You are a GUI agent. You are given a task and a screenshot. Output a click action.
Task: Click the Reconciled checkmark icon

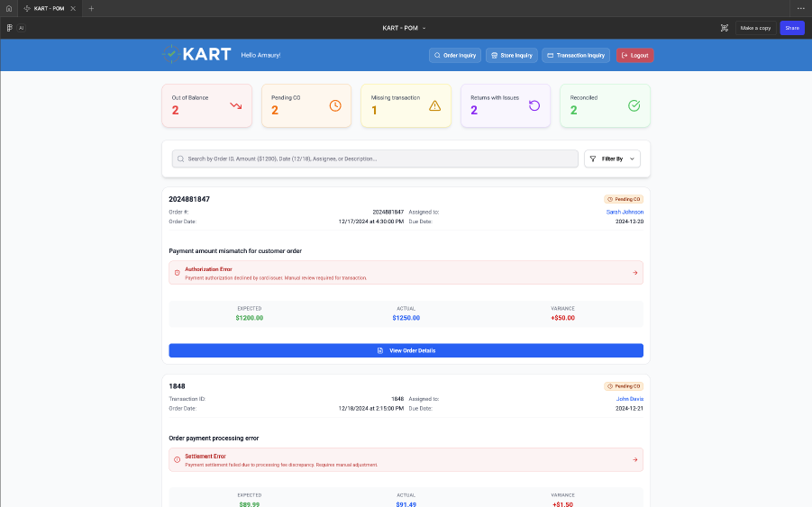(634, 105)
